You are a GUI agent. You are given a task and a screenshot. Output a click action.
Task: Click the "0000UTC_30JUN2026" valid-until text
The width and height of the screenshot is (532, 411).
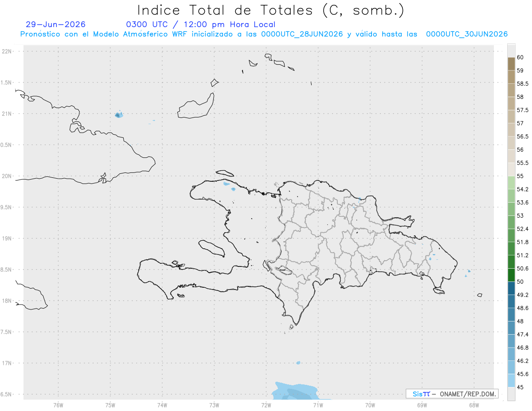(x=467, y=34)
